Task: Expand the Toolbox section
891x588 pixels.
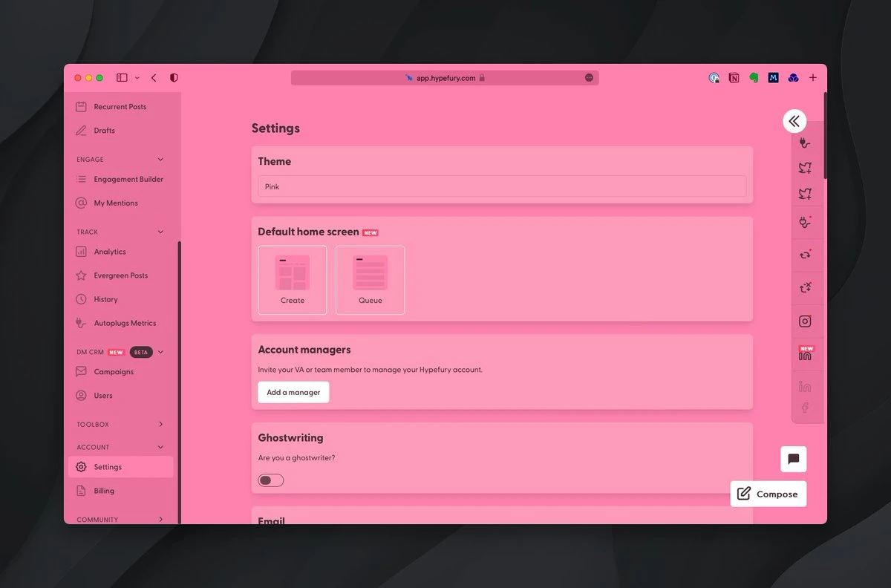Action: coord(160,425)
